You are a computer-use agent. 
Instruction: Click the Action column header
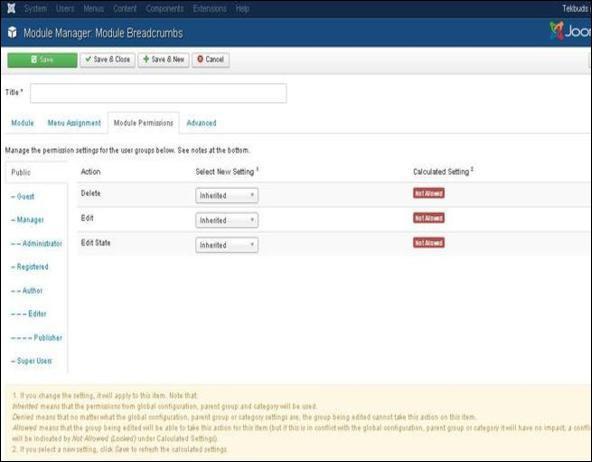[x=91, y=172]
